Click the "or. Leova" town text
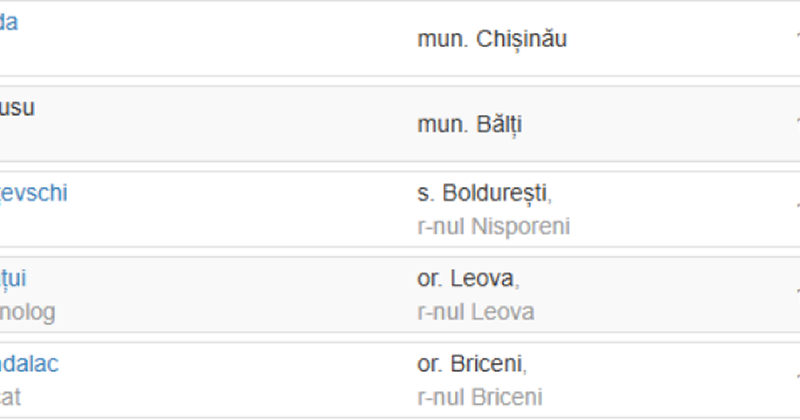The image size is (800, 420). tap(468, 278)
